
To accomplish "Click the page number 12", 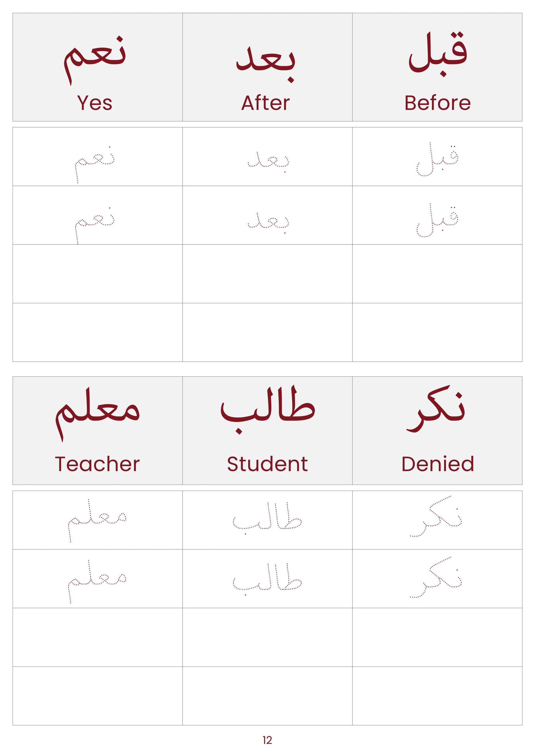I will click(x=267, y=740).
